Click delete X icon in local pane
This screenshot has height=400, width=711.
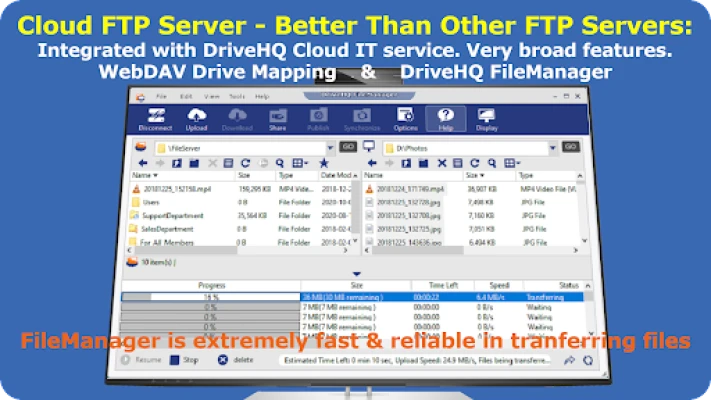[x=442, y=163]
